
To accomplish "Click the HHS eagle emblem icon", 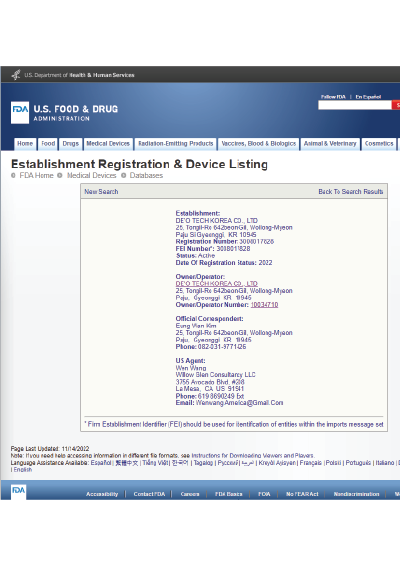I will tap(16, 75).
